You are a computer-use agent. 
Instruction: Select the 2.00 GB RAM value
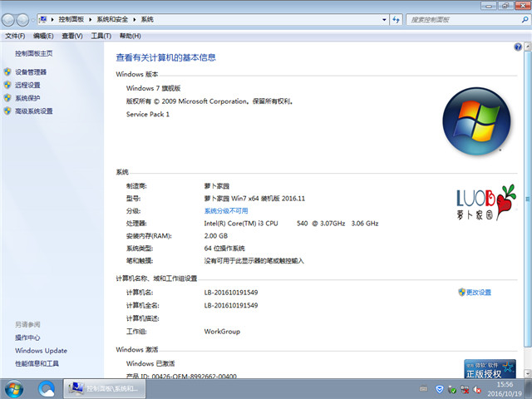click(216, 236)
